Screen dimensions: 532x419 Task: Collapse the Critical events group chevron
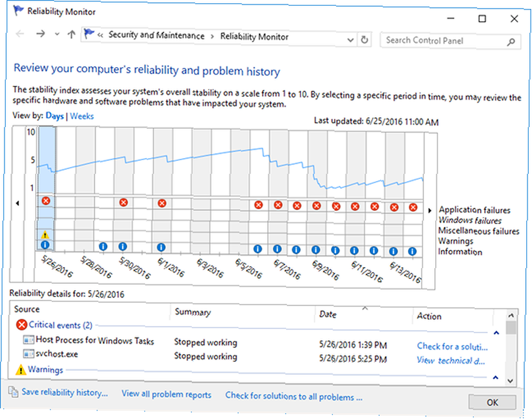[496, 333]
